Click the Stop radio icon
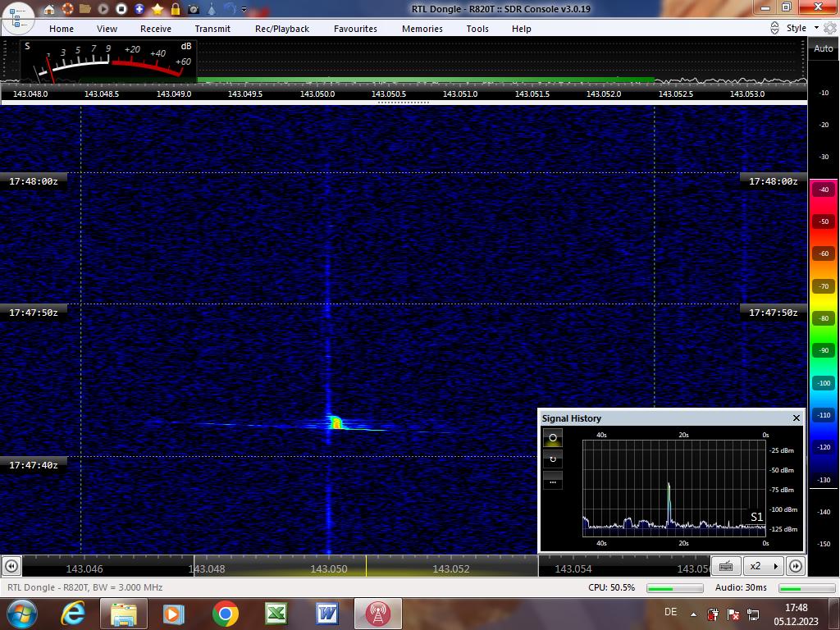 coord(121,9)
